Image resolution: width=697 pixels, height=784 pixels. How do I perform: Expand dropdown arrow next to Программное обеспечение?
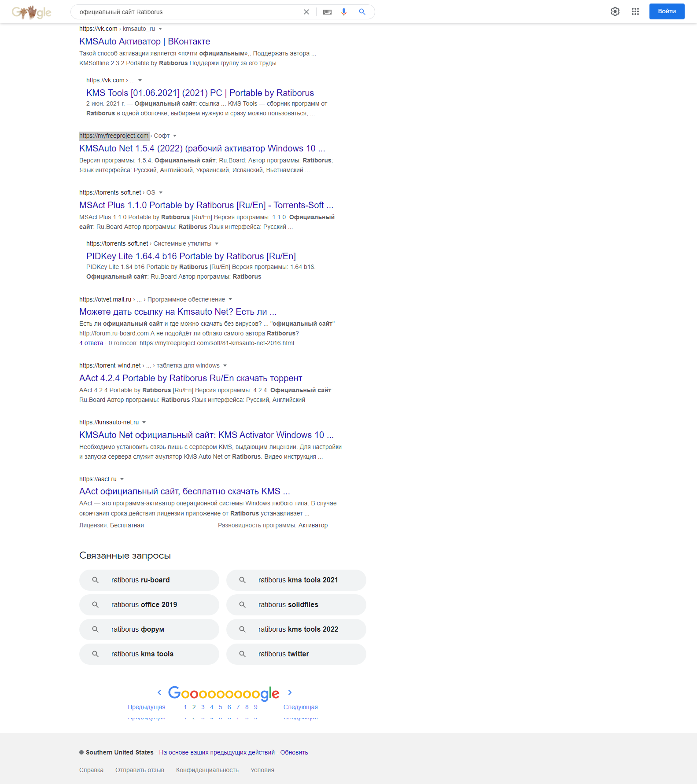[x=230, y=299]
